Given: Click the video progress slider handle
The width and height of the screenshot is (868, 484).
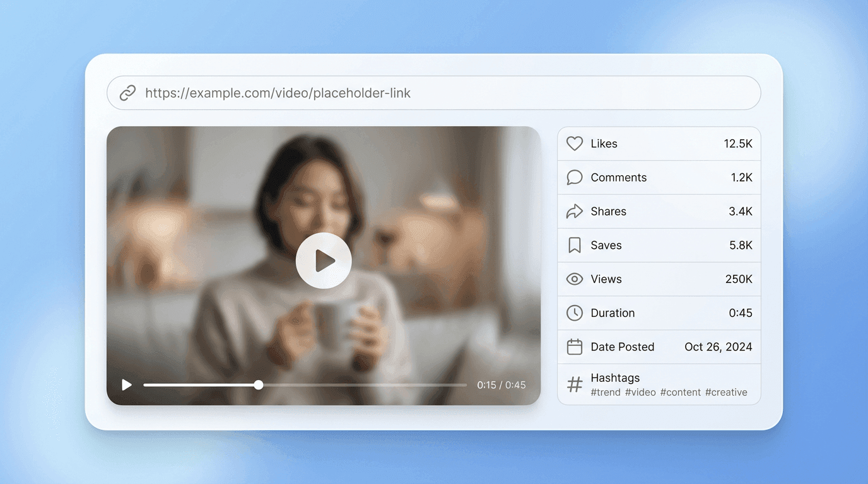Looking at the screenshot, I should (259, 384).
